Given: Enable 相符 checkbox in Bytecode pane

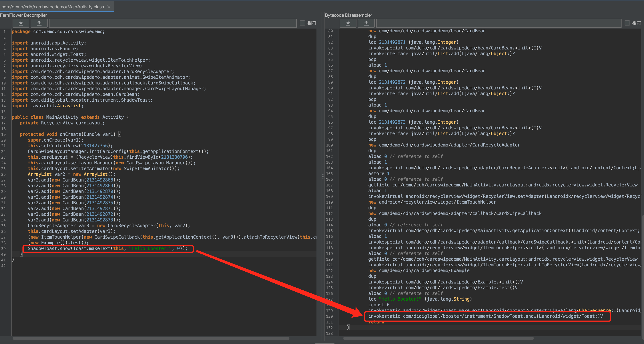Looking at the screenshot, I should click(x=627, y=23).
